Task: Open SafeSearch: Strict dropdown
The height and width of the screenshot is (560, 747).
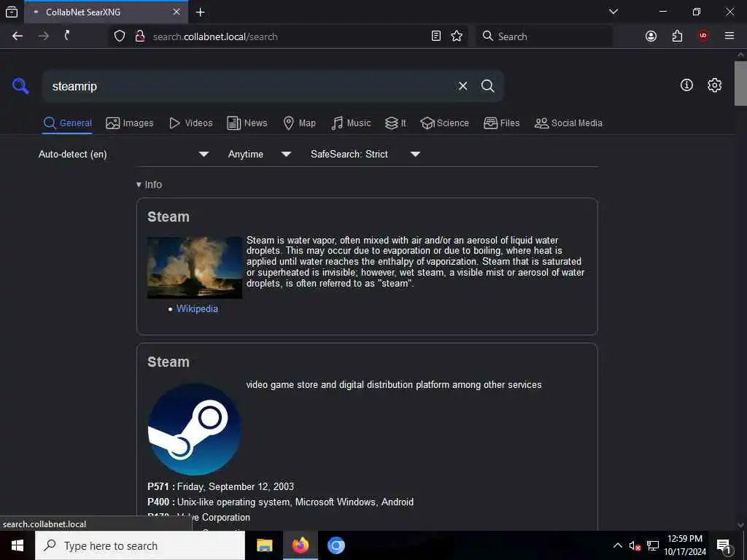Action: click(365, 154)
